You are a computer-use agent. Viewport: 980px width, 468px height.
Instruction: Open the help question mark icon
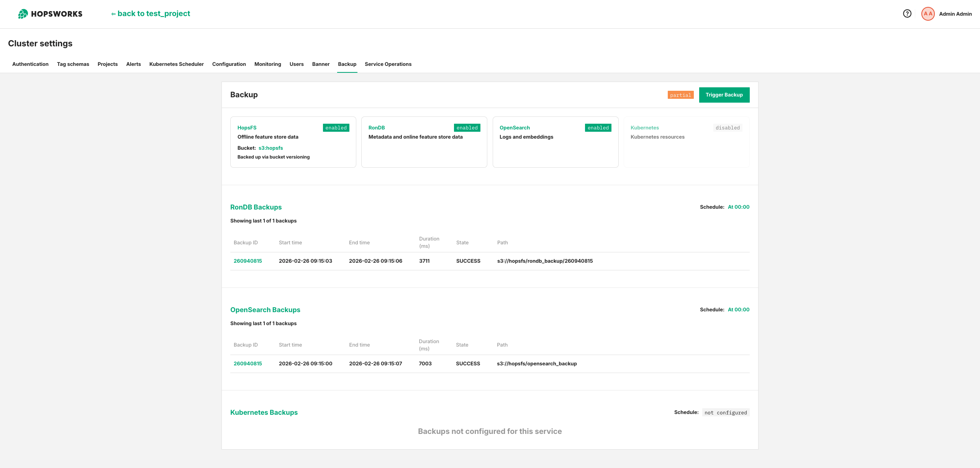click(x=907, y=14)
